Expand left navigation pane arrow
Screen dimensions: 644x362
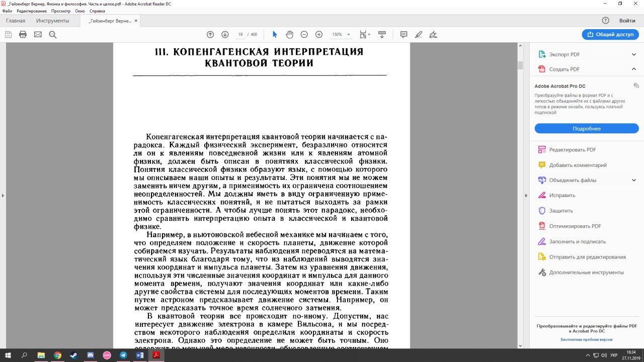coord(3,195)
